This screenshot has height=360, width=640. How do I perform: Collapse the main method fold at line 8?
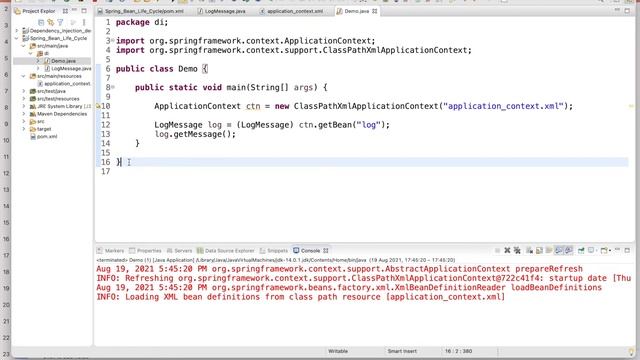(x=113, y=87)
